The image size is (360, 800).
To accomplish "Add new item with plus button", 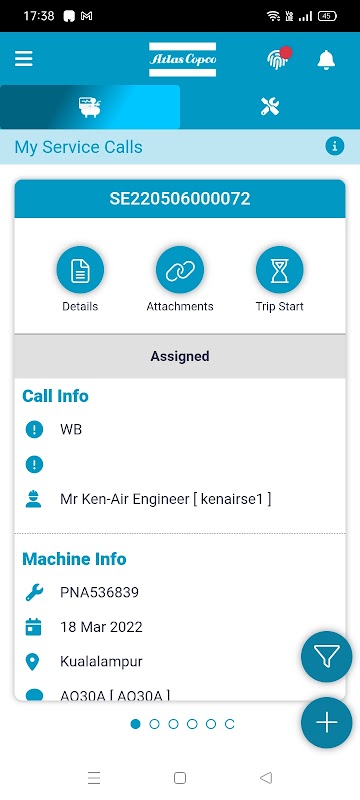I will 326,723.
